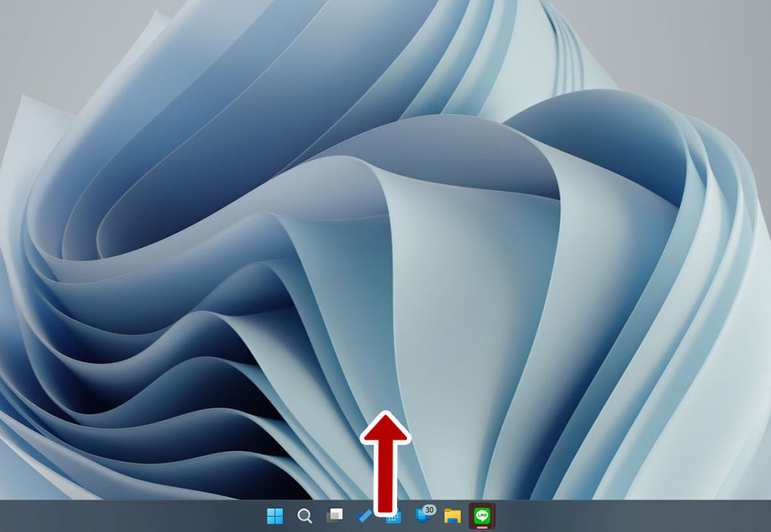
Task: Launch the blue checkmark app on taskbar
Action: tap(363, 516)
